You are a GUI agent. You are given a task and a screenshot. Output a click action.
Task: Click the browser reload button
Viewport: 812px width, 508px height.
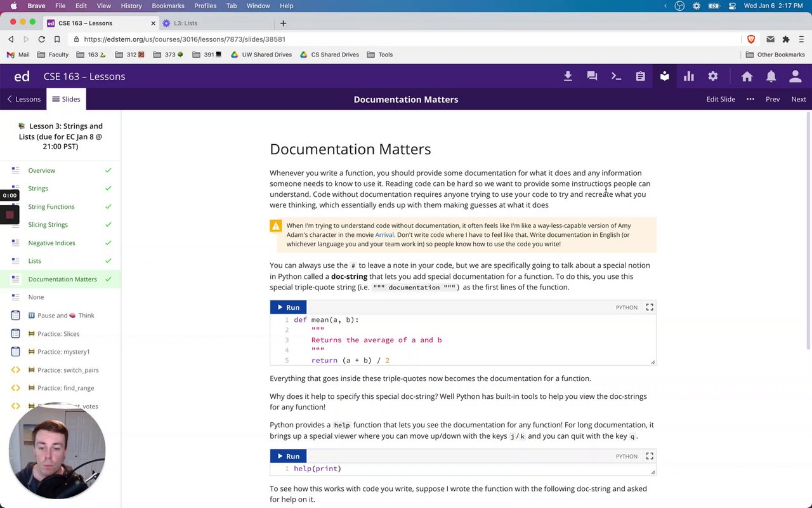point(41,39)
